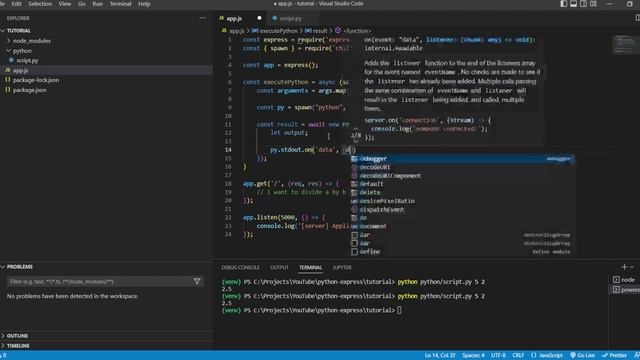Switch to OUTPUT panel tab

[279, 268]
